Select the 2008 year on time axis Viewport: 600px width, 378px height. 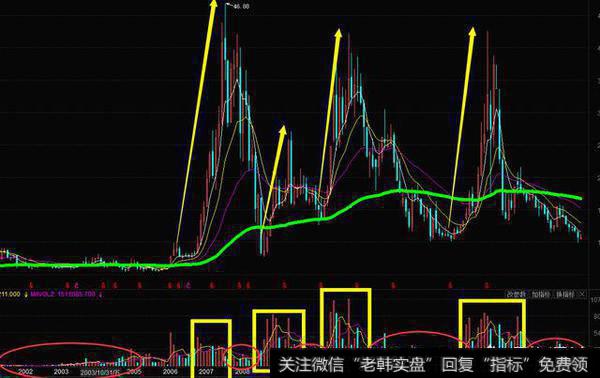(242, 371)
